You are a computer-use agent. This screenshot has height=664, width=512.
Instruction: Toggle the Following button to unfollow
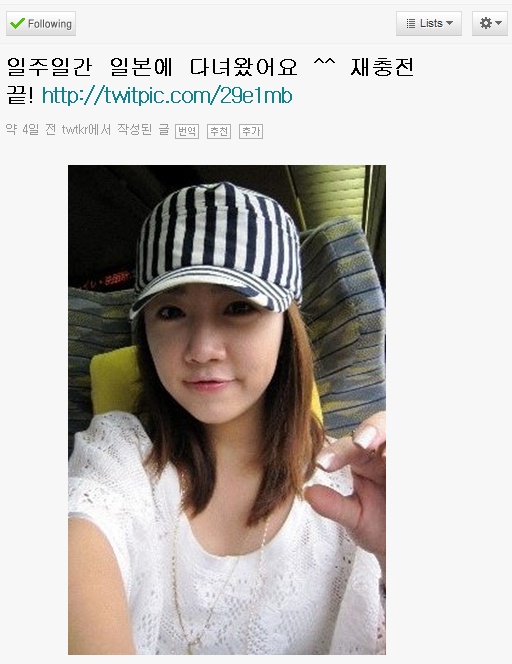point(41,23)
